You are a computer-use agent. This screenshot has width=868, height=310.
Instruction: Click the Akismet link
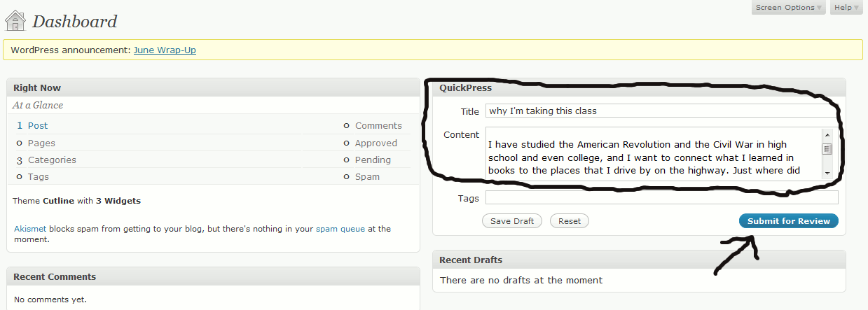pos(31,228)
